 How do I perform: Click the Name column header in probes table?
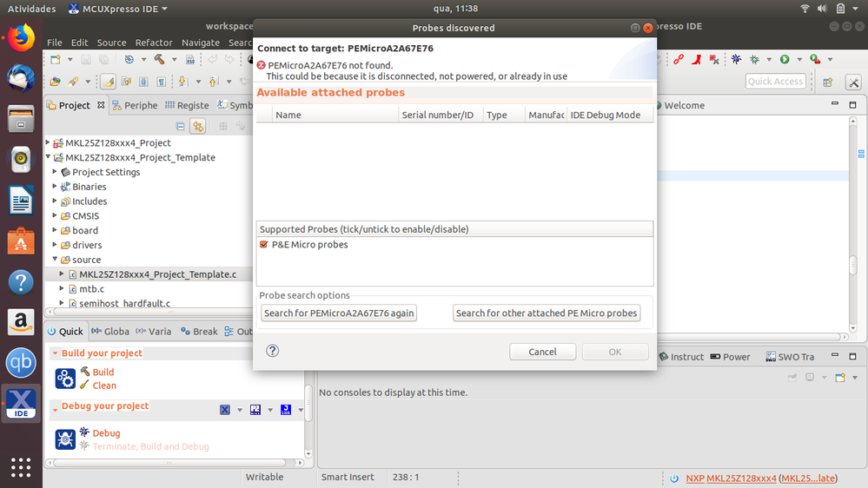coord(335,115)
